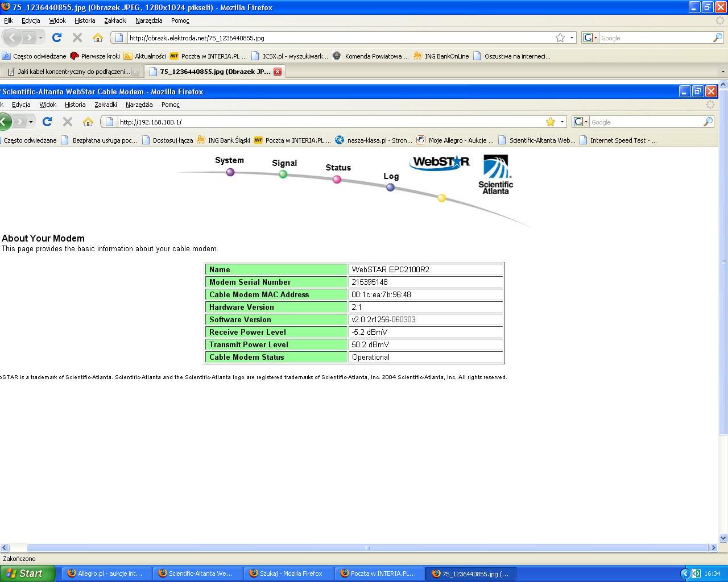
Task: Close the 'Jaki kabel koncentryczny' tab
Action: pyautogui.click(x=135, y=72)
